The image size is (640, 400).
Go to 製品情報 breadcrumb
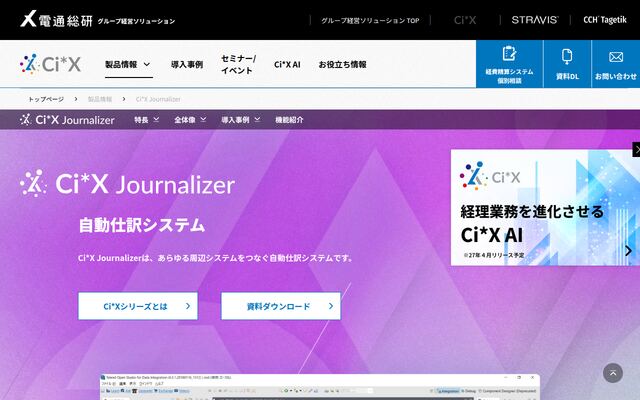click(100, 99)
